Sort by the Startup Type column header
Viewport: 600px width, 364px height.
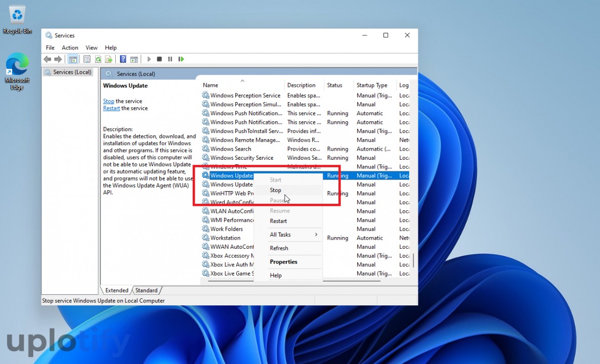375,85
